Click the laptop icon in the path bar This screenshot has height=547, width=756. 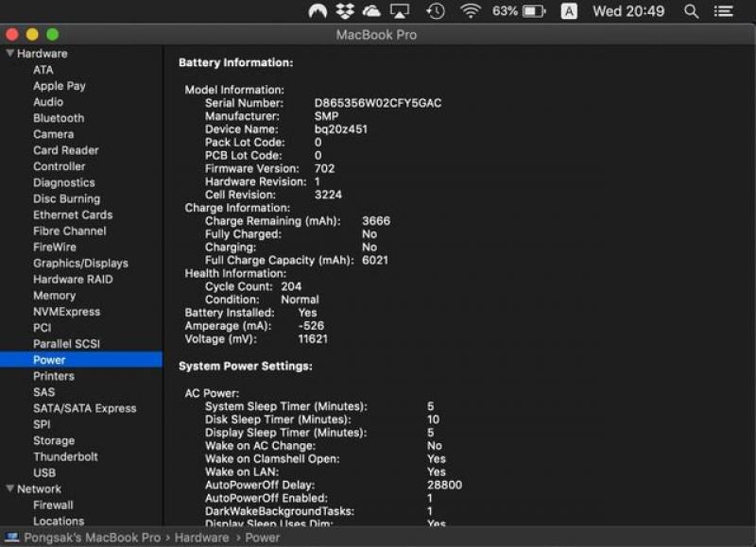coord(11,538)
